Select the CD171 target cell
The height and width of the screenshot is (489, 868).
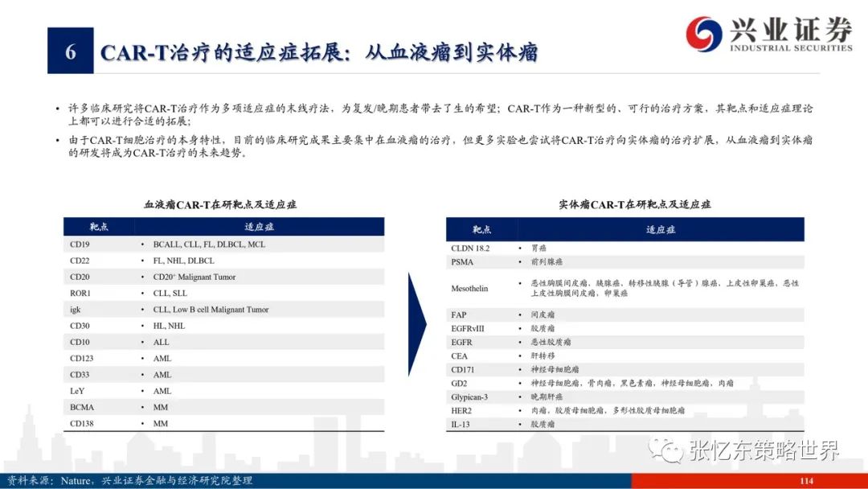[463, 369]
